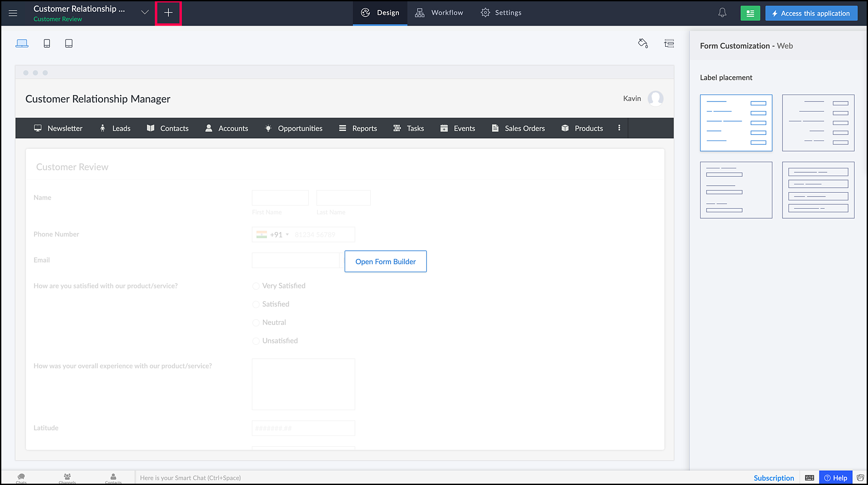868x485 pixels.
Task: Click the form layout settings icon
Action: coord(669,43)
